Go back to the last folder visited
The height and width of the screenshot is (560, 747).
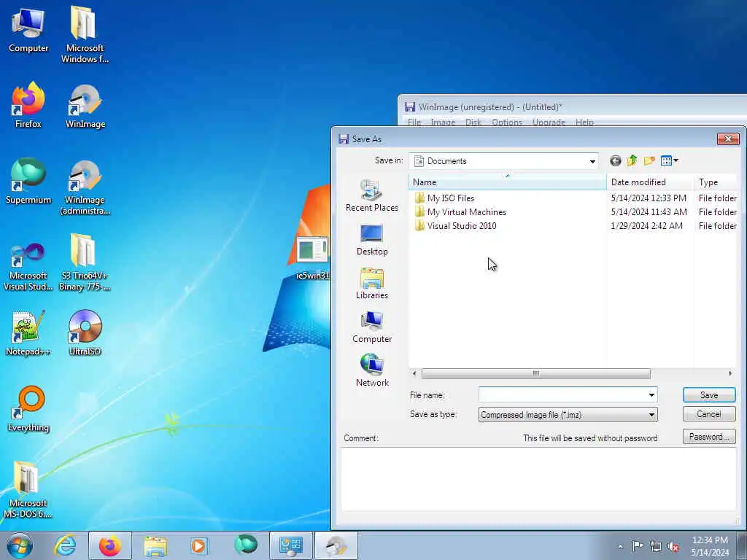click(616, 161)
